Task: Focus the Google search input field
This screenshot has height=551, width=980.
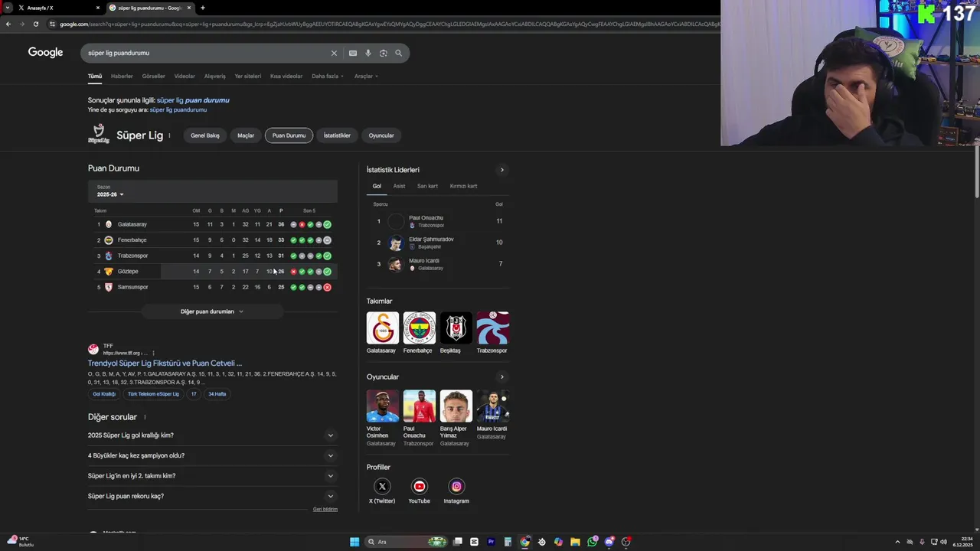Action: [x=207, y=53]
